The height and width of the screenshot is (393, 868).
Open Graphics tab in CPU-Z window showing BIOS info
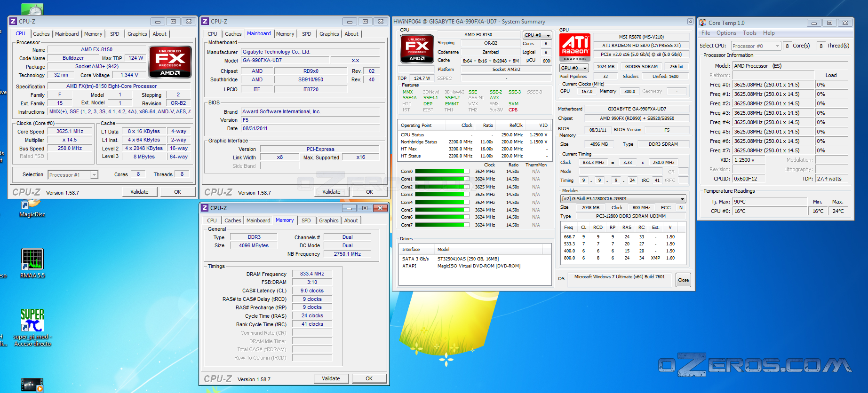click(x=329, y=34)
